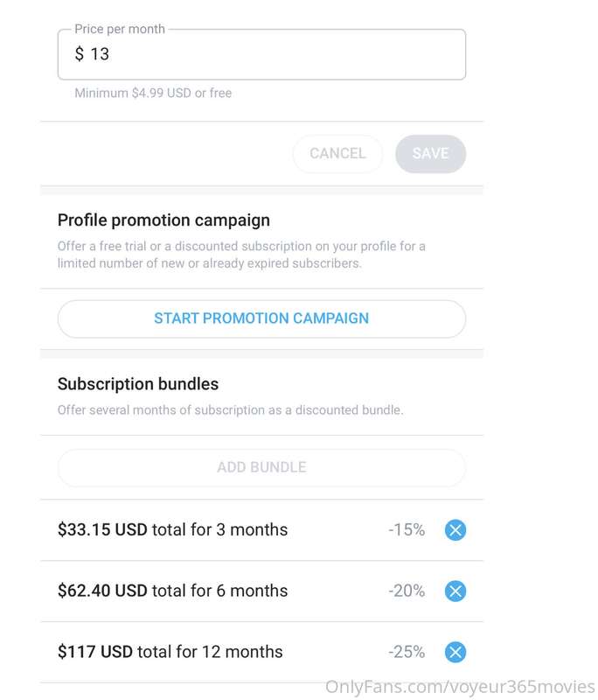This screenshot has width=598, height=700.
Task: Select the $117 USD 12 months bundle text
Action: click(170, 652)
